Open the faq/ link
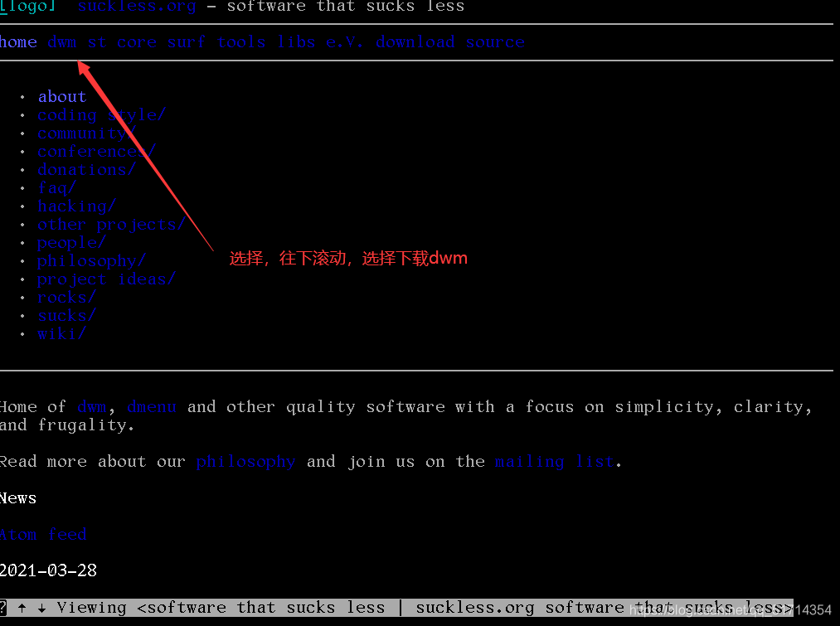Image resolution: width=840 pixels, height=626 pixels. click(56, 187)
